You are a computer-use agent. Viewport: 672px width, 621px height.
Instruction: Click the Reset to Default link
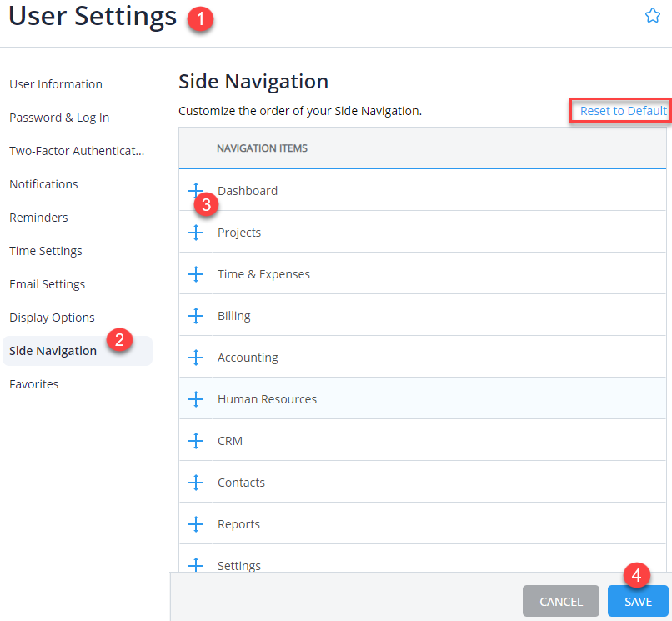(623, 111)
